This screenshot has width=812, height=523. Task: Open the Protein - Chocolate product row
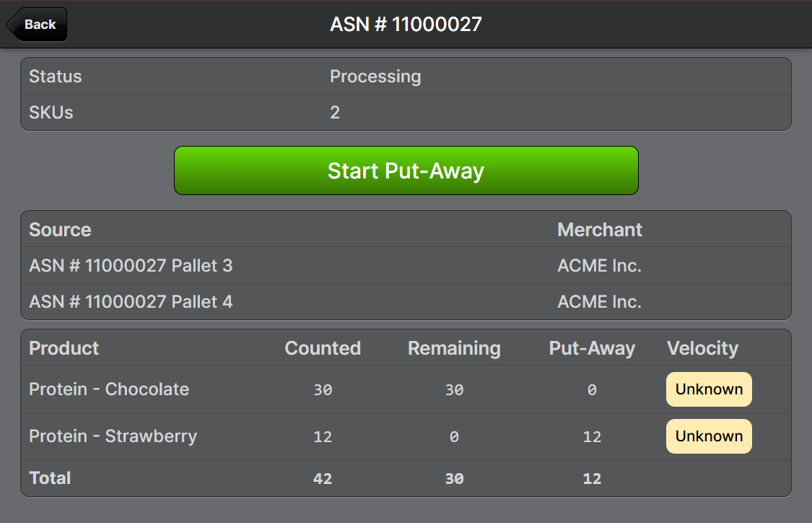(x=109, y=389)
